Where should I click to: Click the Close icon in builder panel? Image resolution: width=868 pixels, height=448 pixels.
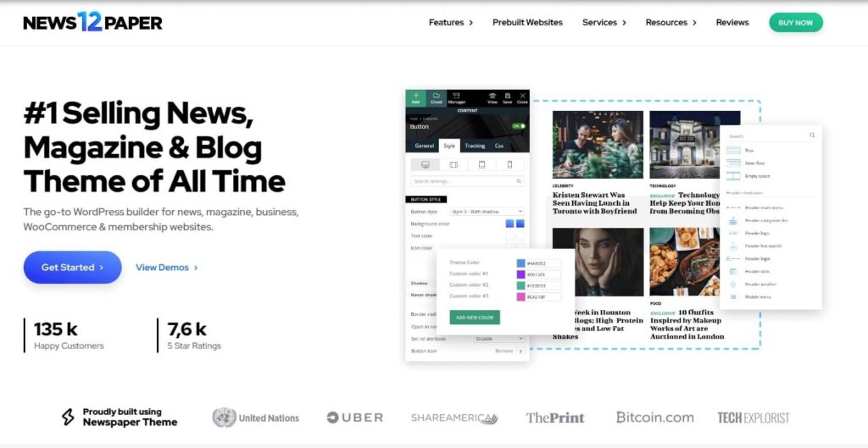[x=522, y=97]
